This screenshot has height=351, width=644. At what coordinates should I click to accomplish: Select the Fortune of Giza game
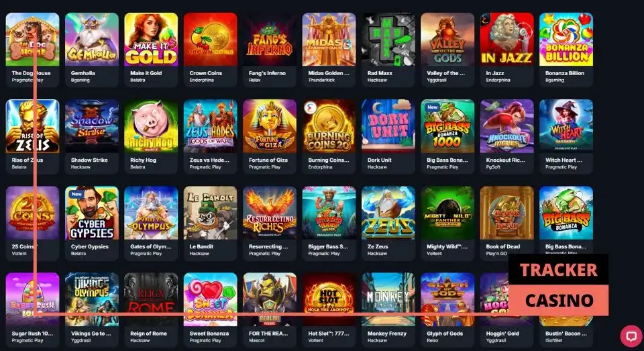pos(270,126)
